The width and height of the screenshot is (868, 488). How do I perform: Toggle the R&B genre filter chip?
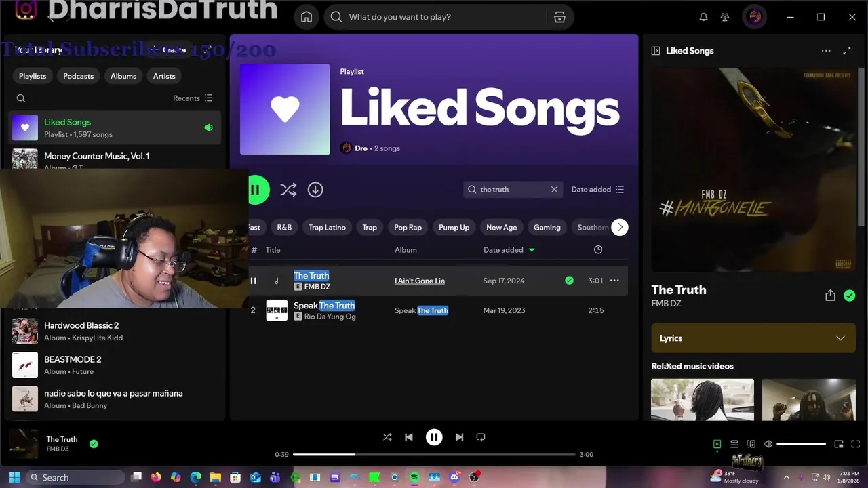(x=284, y=228)
